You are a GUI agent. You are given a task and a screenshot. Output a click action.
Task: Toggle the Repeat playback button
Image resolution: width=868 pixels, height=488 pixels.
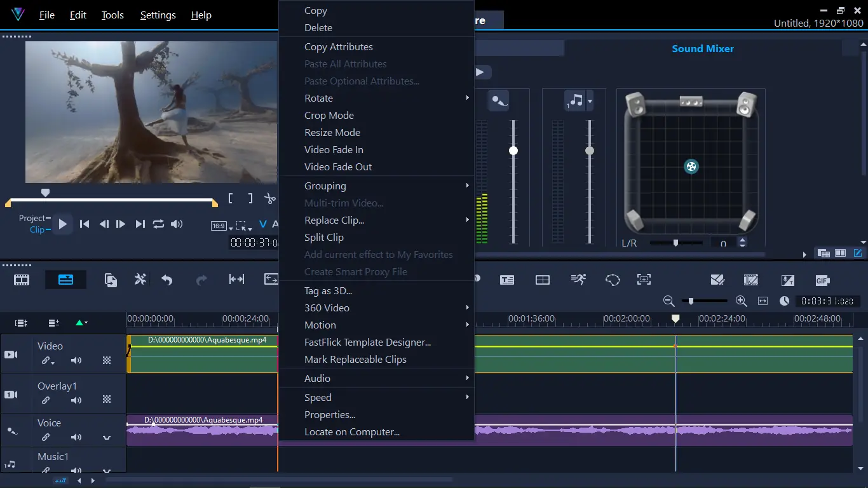(158, 224)
